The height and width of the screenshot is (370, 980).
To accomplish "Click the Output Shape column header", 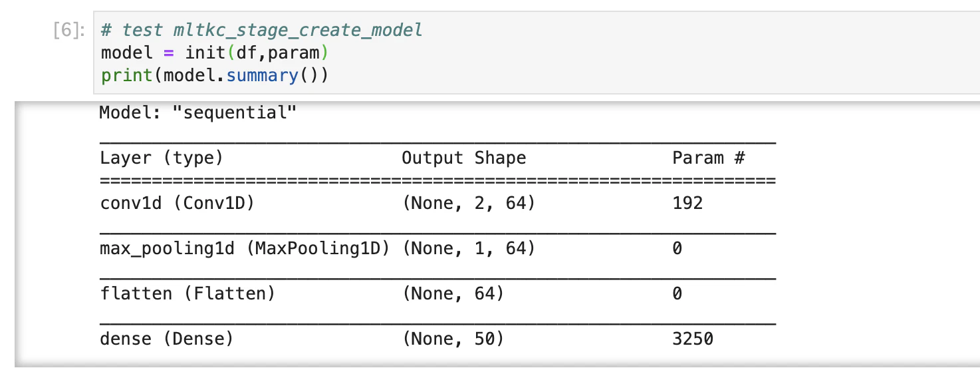I will point(464,158).
